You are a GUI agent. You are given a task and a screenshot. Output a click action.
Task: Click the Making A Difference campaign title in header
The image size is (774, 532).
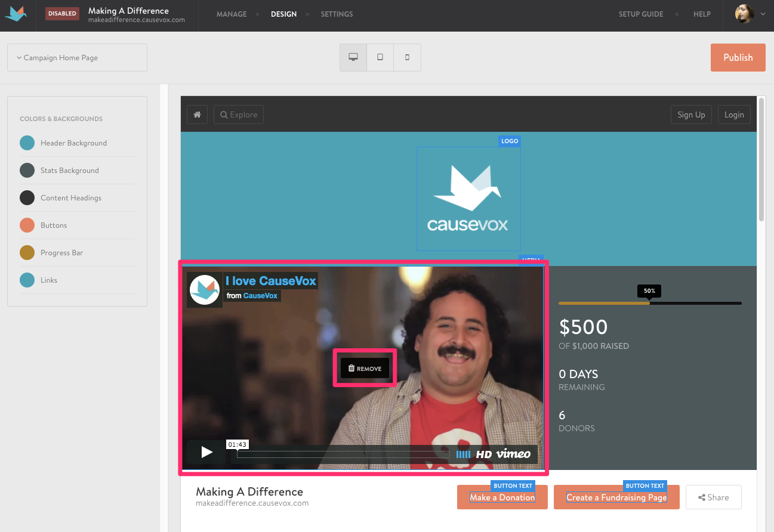coord(128,11)
